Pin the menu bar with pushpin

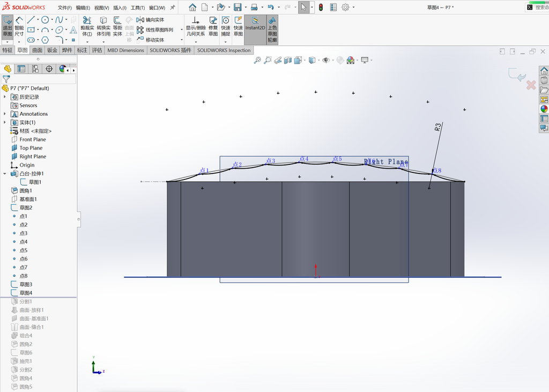click(x=173, y=7)
